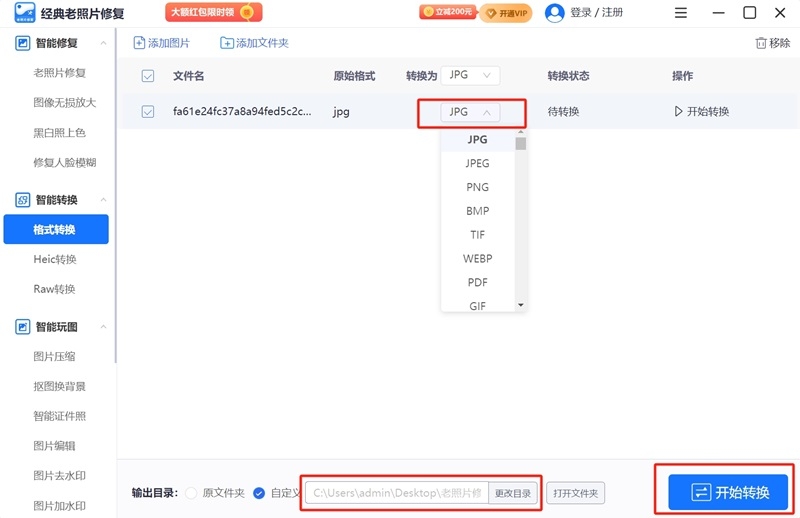The image size is (800, 518).
Task: Open the header 转换为 JPG dropdown
Action: [470, 76]
